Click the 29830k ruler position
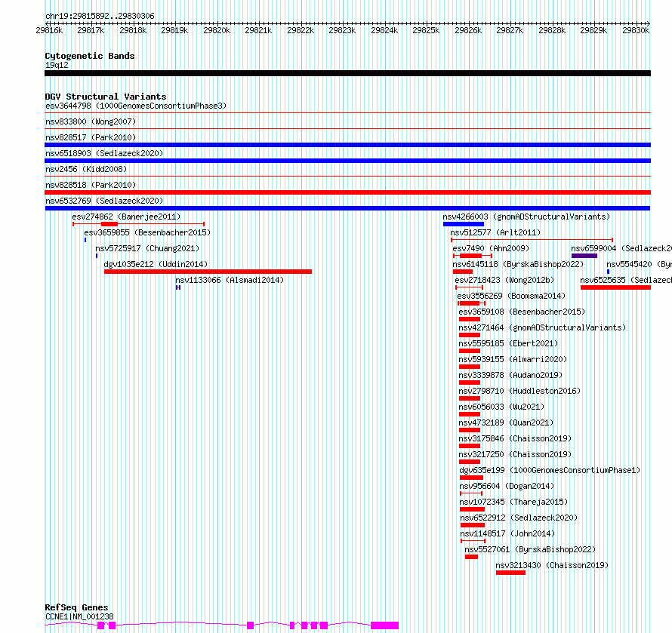672x633 pixels. 636,30
